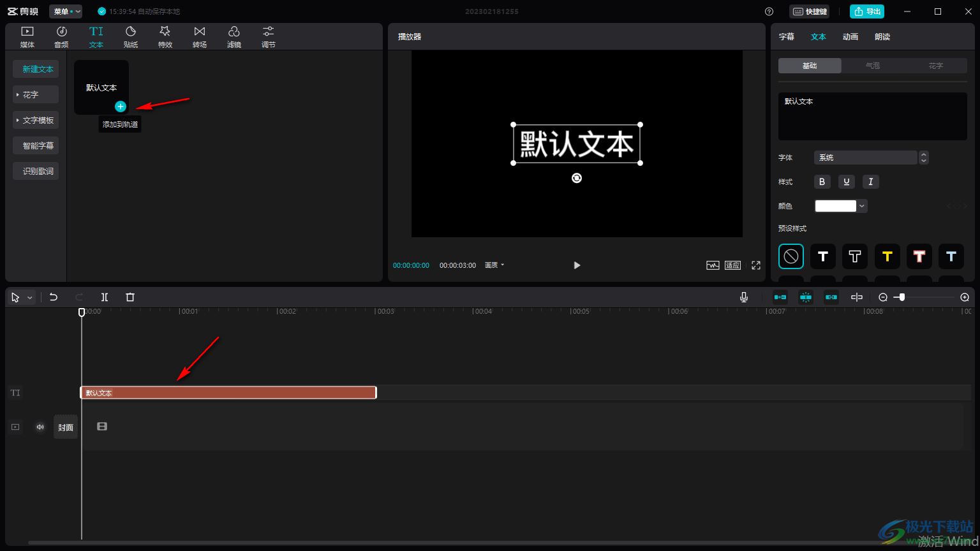
Task: Switch to the 字幕 tab
Action: [x=787, y=37]
